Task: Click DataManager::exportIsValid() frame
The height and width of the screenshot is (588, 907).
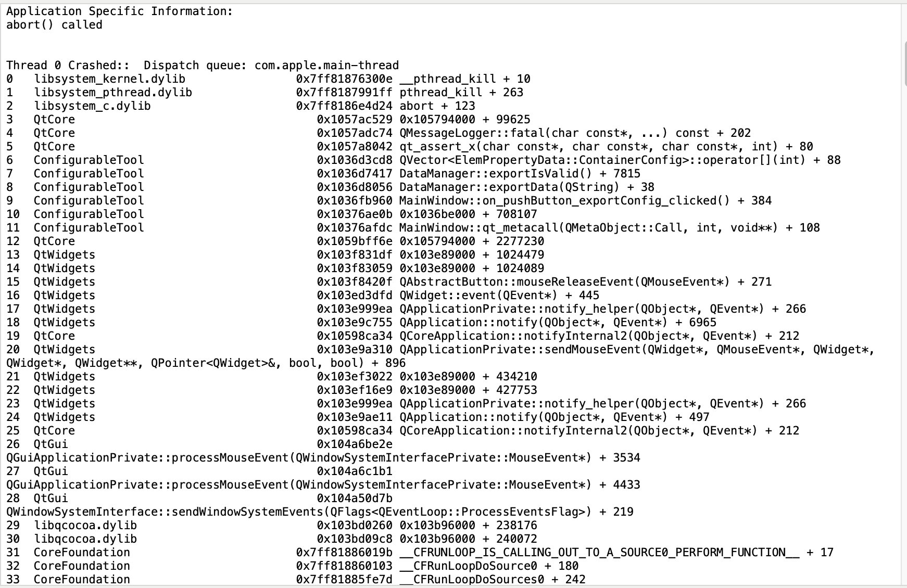Action: [x=520, y=174]
